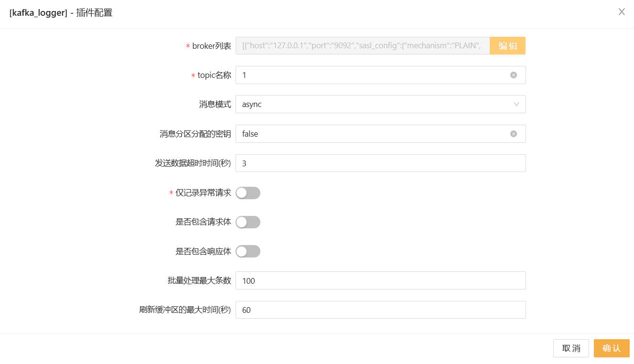Clear the 消息分区分配的密钥 field with its clear icon

(514, 134)
